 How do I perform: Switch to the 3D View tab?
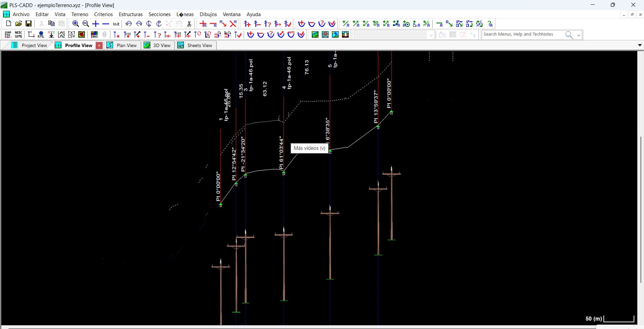coord(157,45)
